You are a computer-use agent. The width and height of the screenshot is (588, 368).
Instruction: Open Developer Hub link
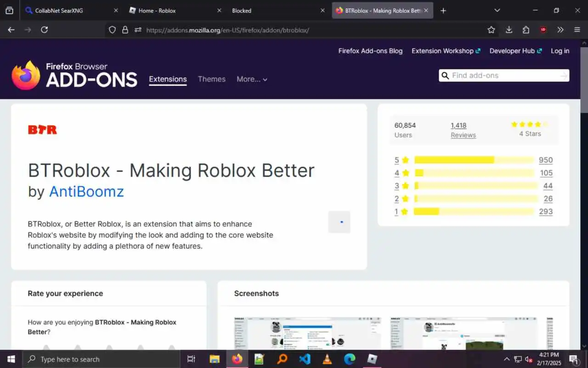515,51
